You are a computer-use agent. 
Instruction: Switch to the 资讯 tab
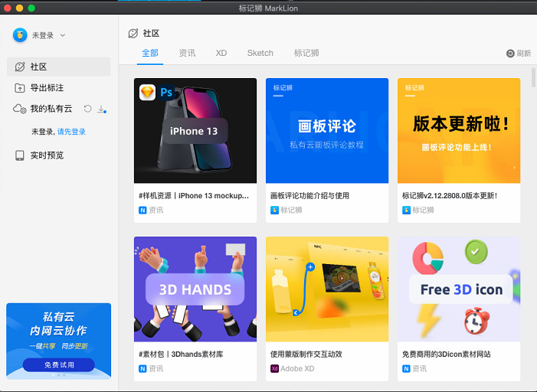pos(187,53)
